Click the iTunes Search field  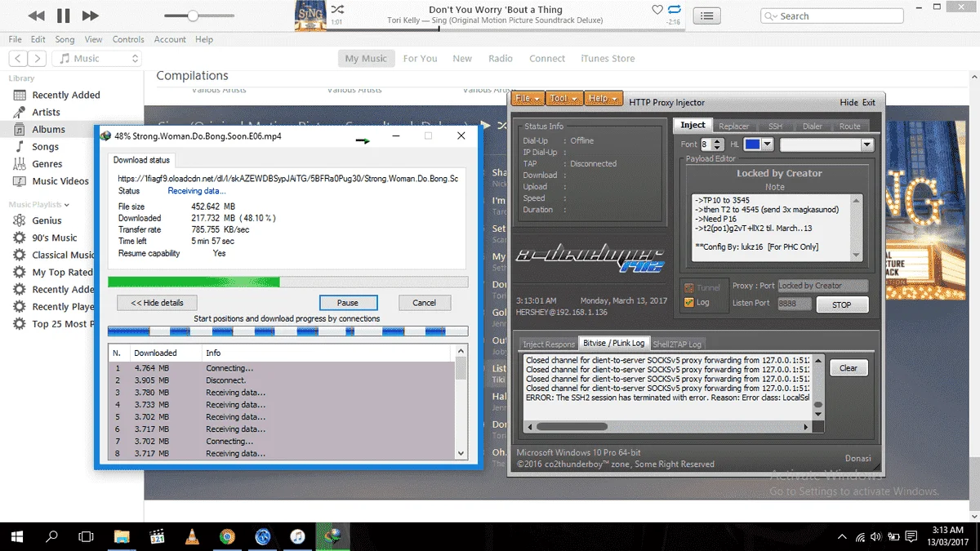point(831,16)
